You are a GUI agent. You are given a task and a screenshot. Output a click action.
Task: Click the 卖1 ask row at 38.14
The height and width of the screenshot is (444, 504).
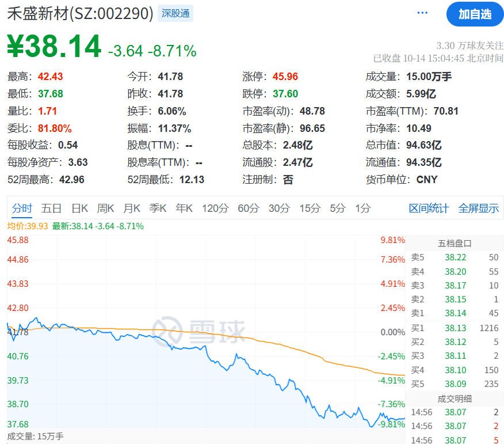455,313
